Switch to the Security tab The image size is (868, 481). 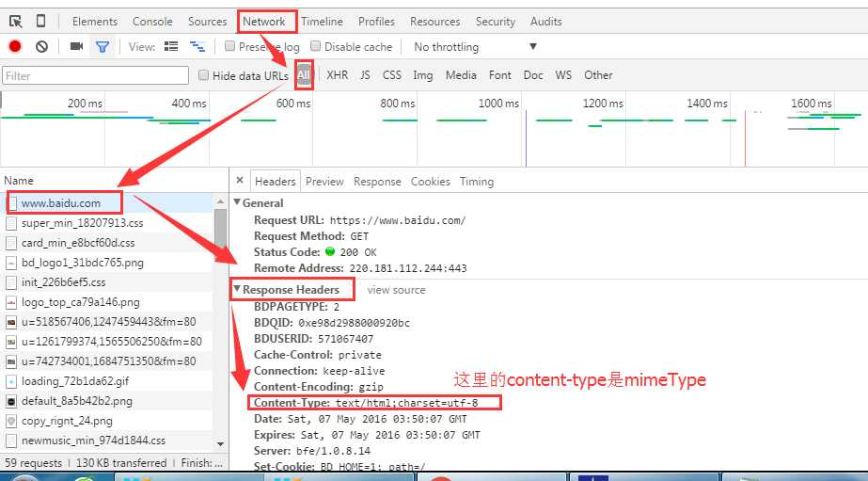click(495, 22)
